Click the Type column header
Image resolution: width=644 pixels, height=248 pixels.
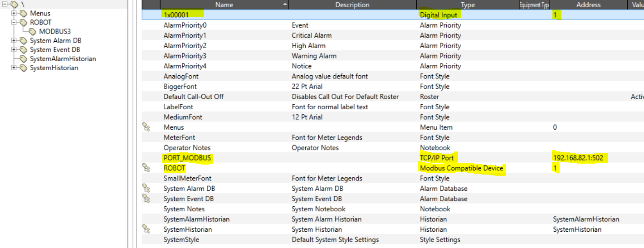pyautogui.click(x=467, y=5)
